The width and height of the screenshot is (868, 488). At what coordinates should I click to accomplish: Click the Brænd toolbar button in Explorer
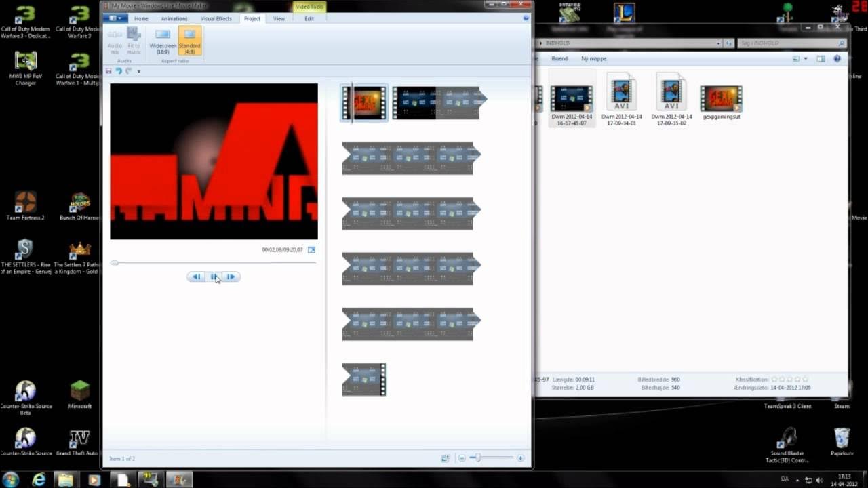coord(559,58)
